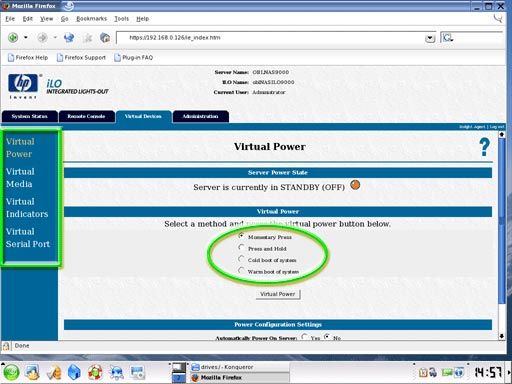This screenshot has width=512, height=384.
Task: Open the Virtual Media sidebar link
Action: 20,178
